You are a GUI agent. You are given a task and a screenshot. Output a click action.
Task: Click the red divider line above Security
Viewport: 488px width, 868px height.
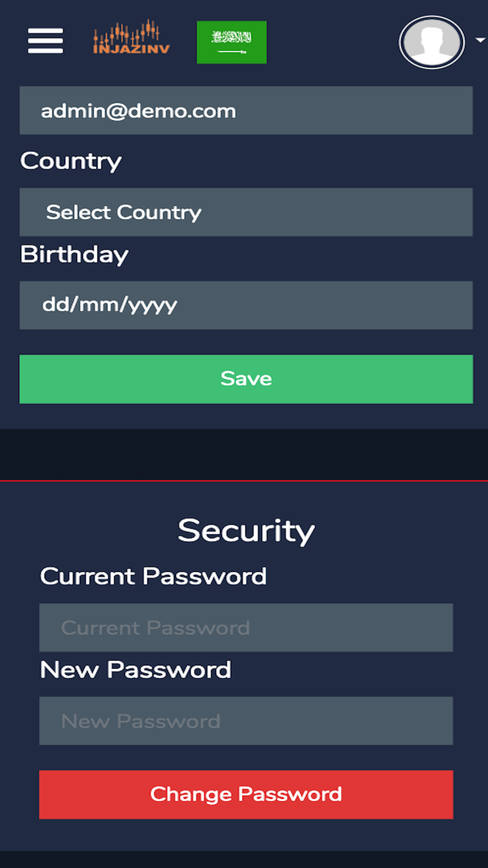click(244, 481)
